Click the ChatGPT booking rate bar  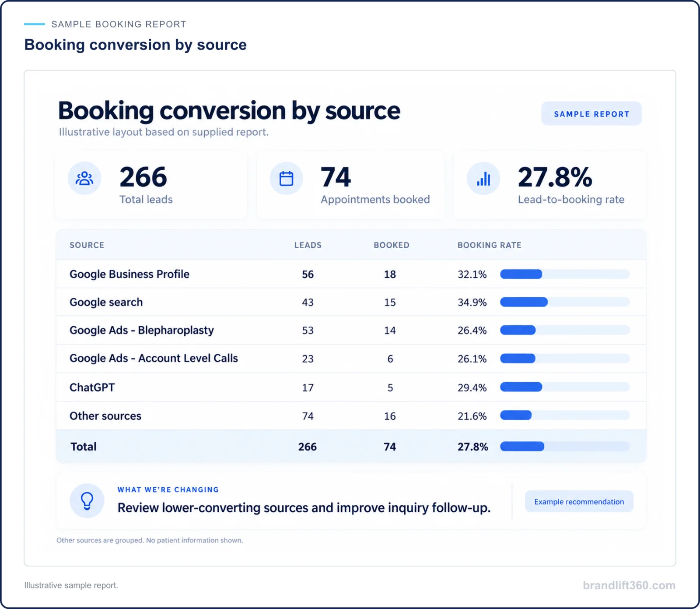pos(565,387)
